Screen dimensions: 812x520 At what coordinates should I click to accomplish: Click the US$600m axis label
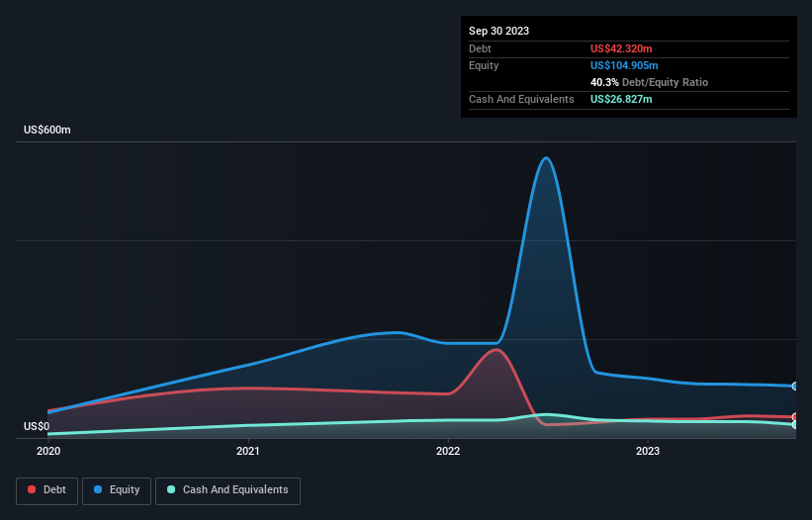[47, 130]
